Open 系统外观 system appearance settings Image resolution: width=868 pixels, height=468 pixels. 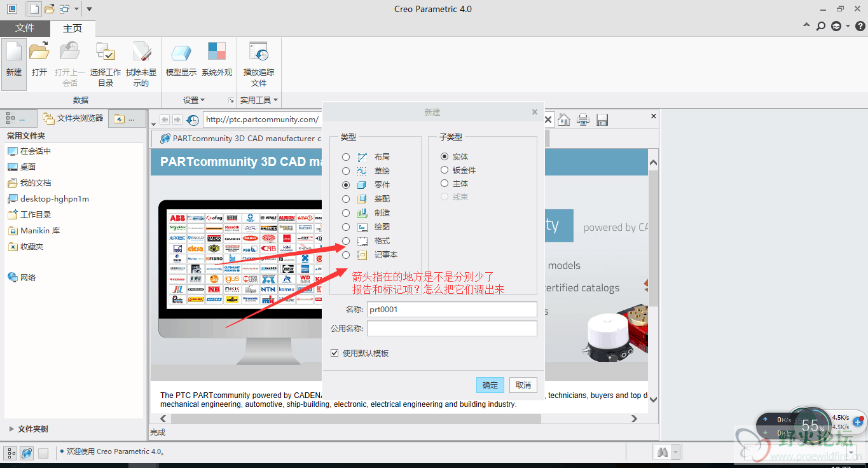point(217,60)
